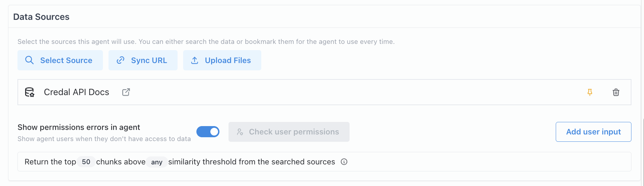Click the Data Sources section heading
The height and width of the screenshot is (186, 644).
[41, 17]
